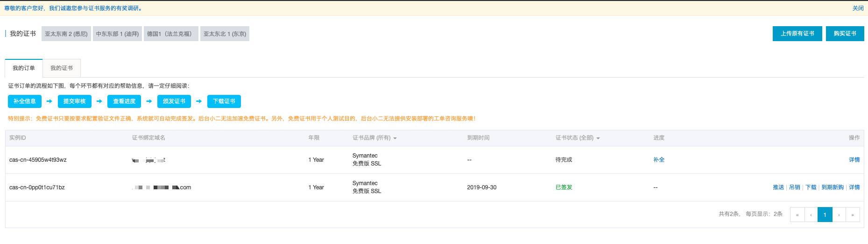868x244 pixels.
Task: Click 下载 for cas-cn-0pp0t1cu71bz
Action: click(811, 187)
